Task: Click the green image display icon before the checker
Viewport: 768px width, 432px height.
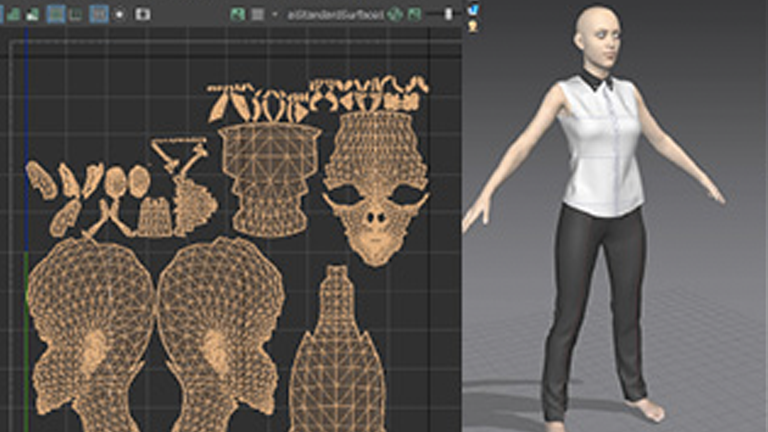Action: click(x=237, y=14)
